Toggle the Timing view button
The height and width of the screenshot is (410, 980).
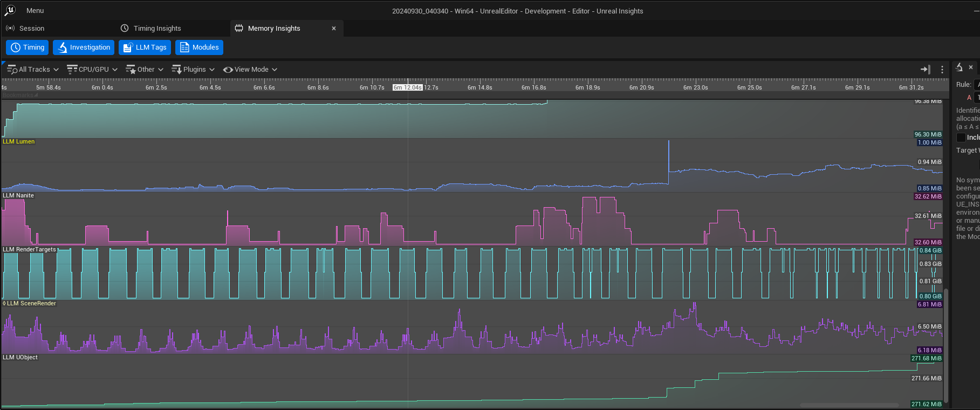pyautogui.click(x=28, y=47)
